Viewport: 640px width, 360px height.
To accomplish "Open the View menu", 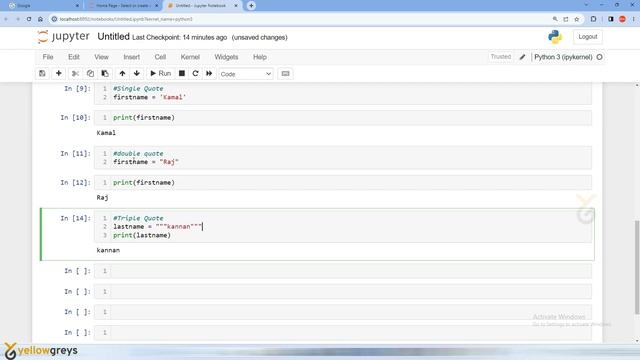I will [x=101, y=57].
